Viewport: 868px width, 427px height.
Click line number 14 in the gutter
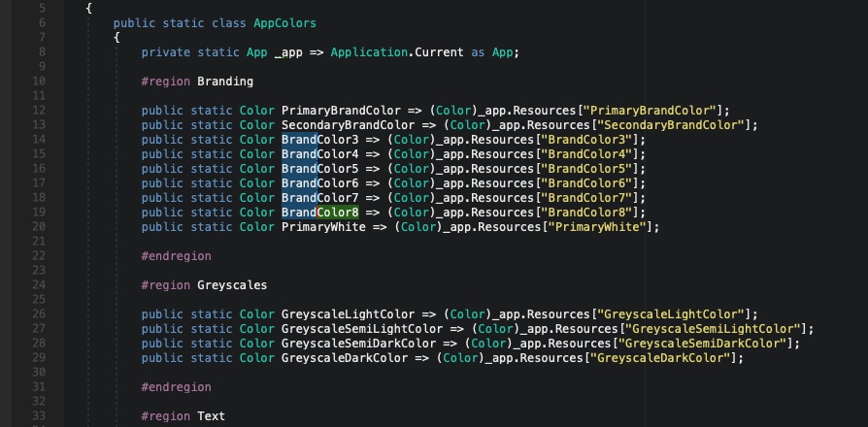[x=39, y=140]
